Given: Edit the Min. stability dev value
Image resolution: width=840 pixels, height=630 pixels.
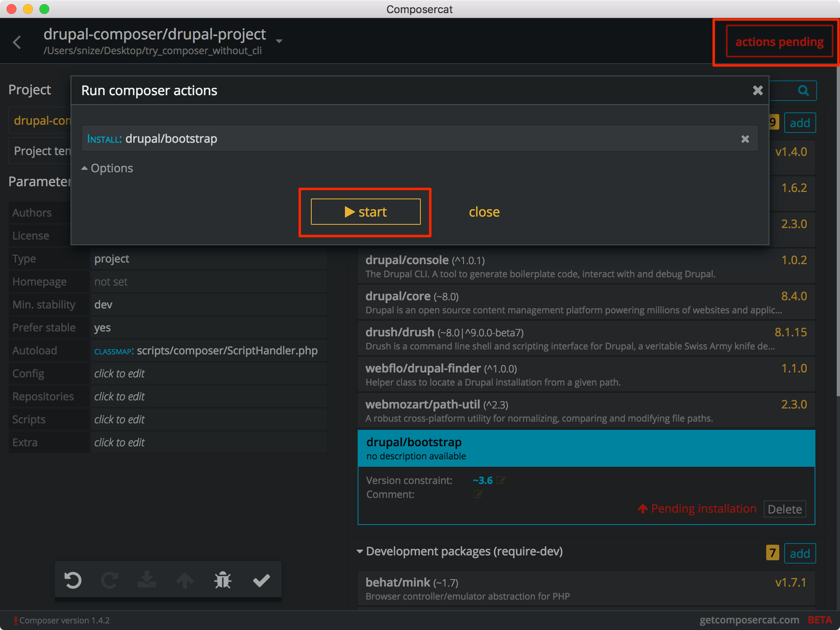Looking at the screenshot, I should [209, 305].
